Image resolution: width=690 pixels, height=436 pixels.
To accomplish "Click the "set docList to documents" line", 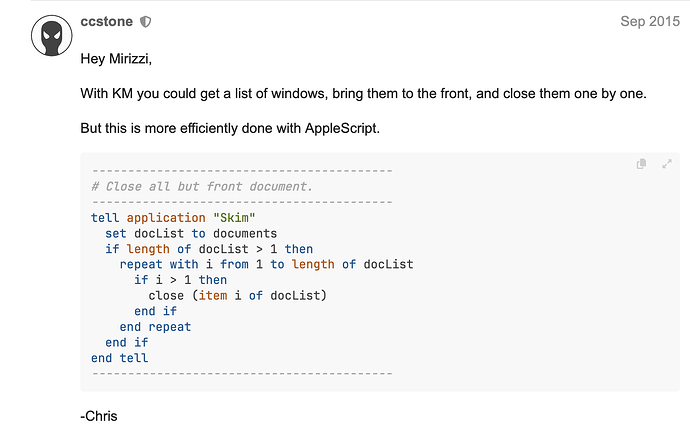I will point(191,233).
